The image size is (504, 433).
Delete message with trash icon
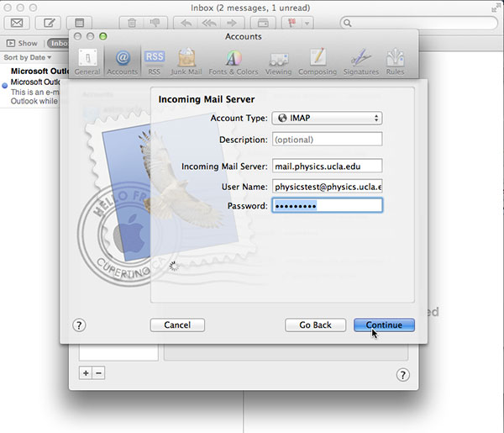click(132, 23)
